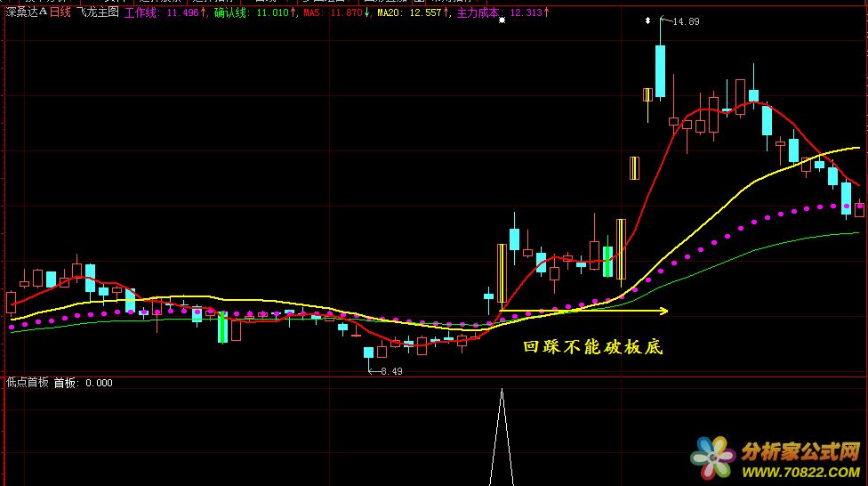Screen dimensions: 868x486
Task: Click the 8.49 low price label
Action: tap(391, 371)
